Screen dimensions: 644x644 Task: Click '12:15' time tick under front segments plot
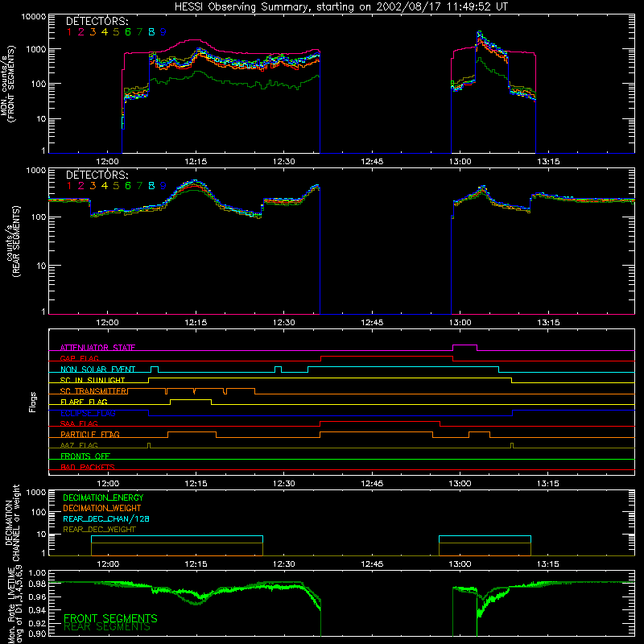(x=196, y=162)
